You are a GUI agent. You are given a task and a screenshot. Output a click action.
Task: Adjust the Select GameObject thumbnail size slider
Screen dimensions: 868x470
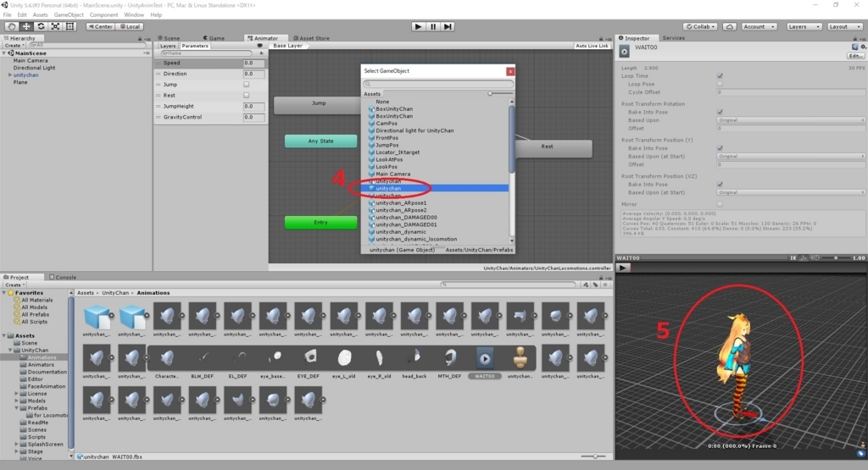pos(490,94)
